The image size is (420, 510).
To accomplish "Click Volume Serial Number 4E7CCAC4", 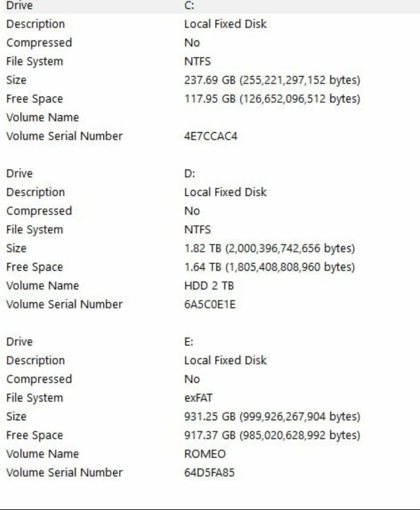I will 211,136.
